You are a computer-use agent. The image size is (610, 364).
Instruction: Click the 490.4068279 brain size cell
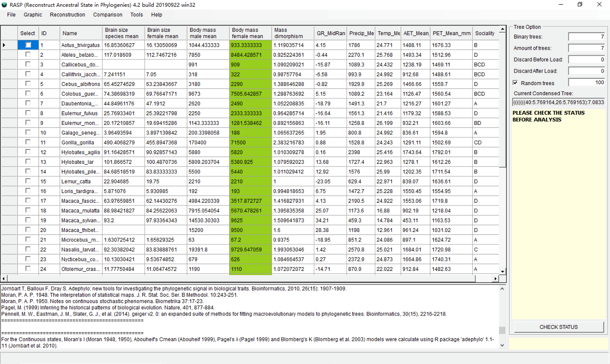tap(123, 142)
